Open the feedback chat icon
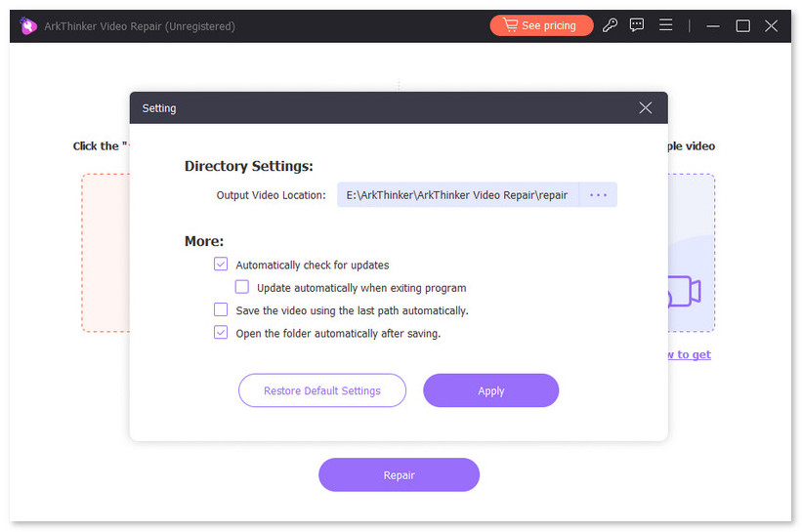Image resolution: width=802 pixels, height=532 pixels. 637,25
